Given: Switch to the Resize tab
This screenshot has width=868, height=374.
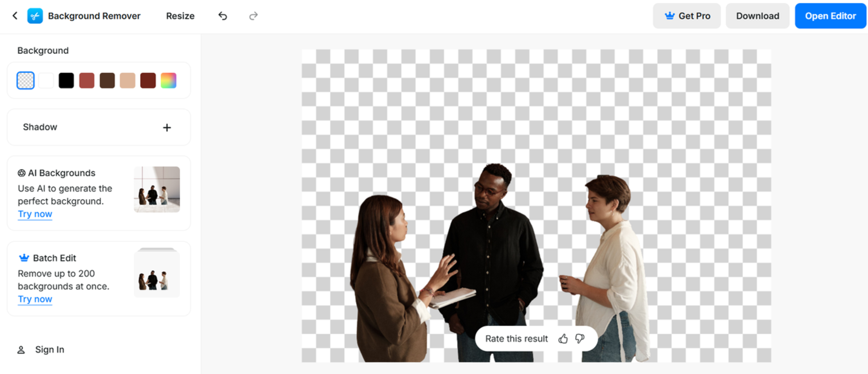Looking at the screenshot, I should click(x=180, y=16).
